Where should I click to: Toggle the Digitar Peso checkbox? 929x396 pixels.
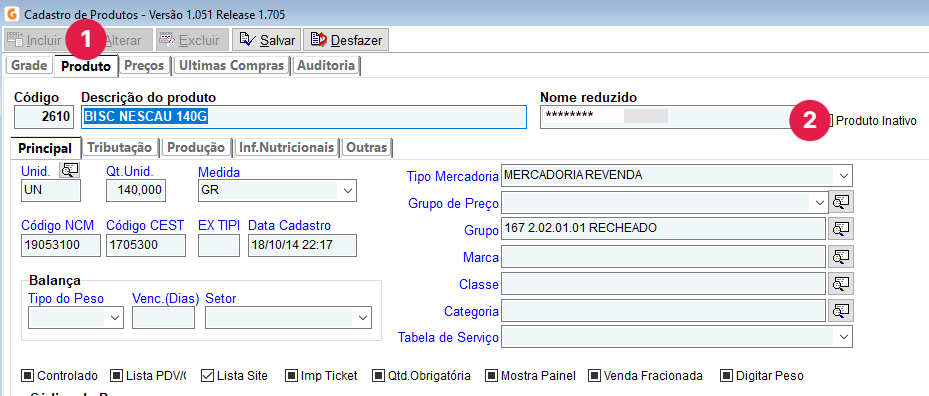726,376
